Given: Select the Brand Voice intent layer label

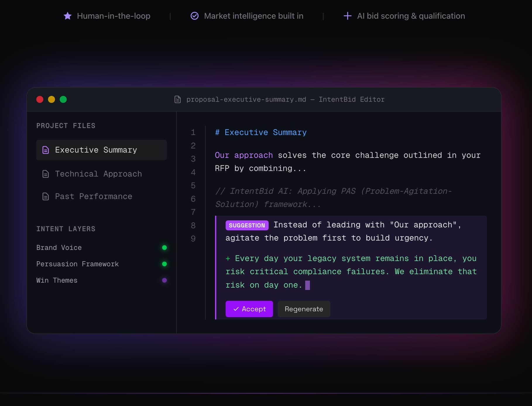Looking at the screenshot, I should coord(59,248).
